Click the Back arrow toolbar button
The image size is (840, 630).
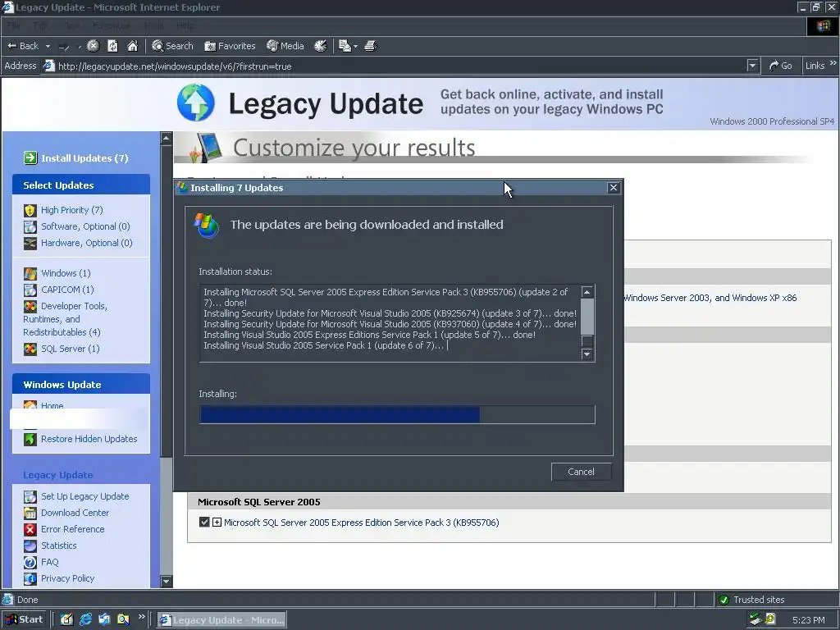[23, 46]
